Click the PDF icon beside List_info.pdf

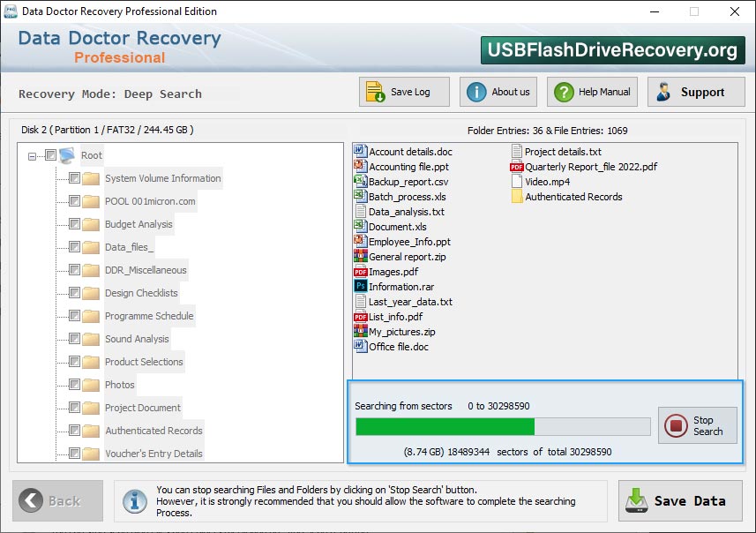tap(360, 317)
